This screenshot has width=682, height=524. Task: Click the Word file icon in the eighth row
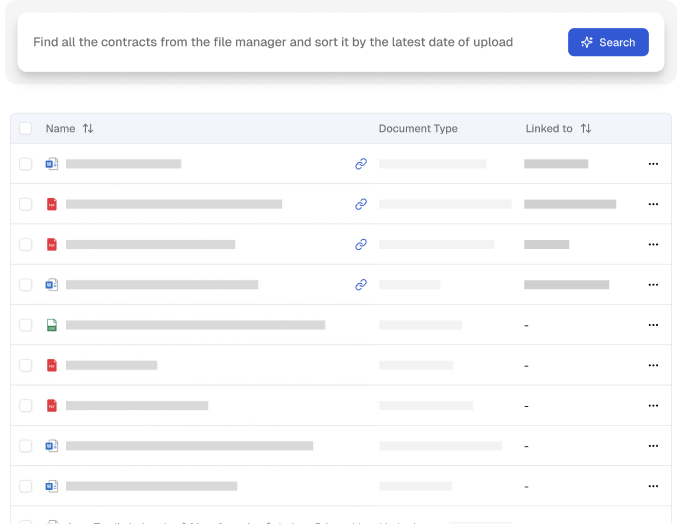[x=52, y=446]
